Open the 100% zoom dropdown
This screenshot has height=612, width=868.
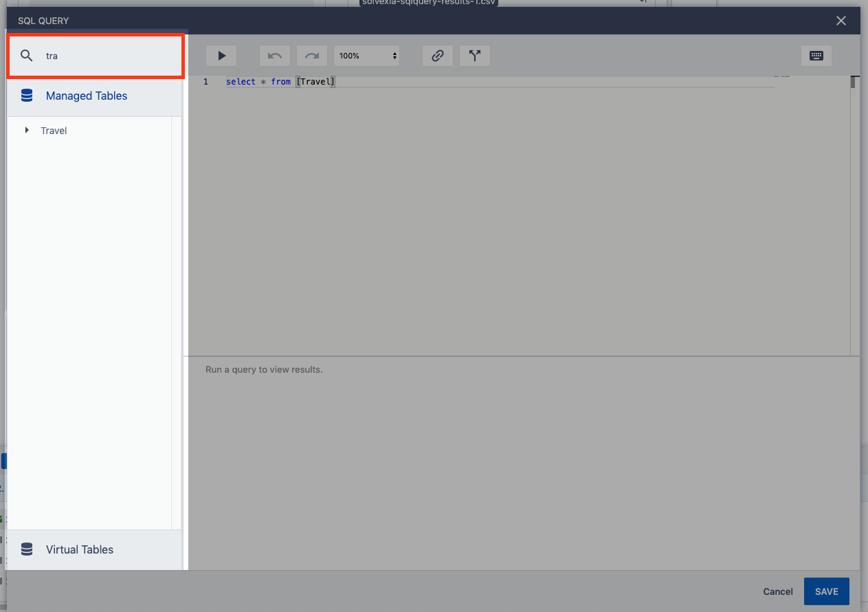367,56
